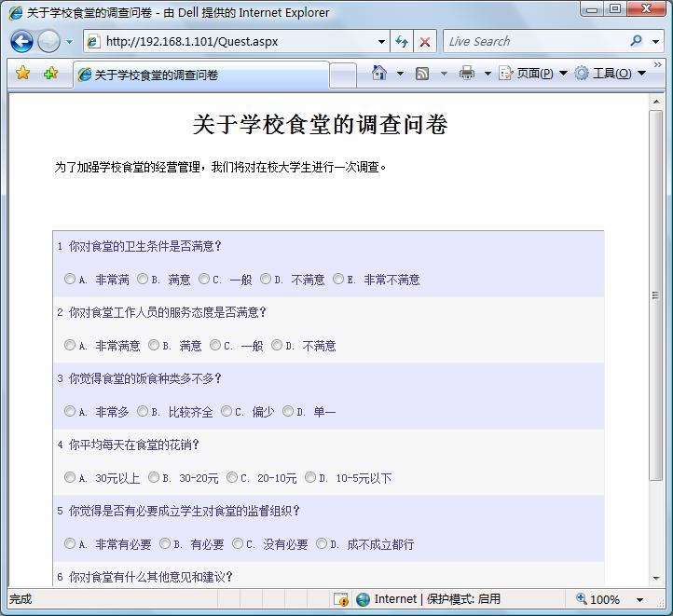Click the Print icon
This screenshot has width=673, height=616.
[x=467, y=73]
